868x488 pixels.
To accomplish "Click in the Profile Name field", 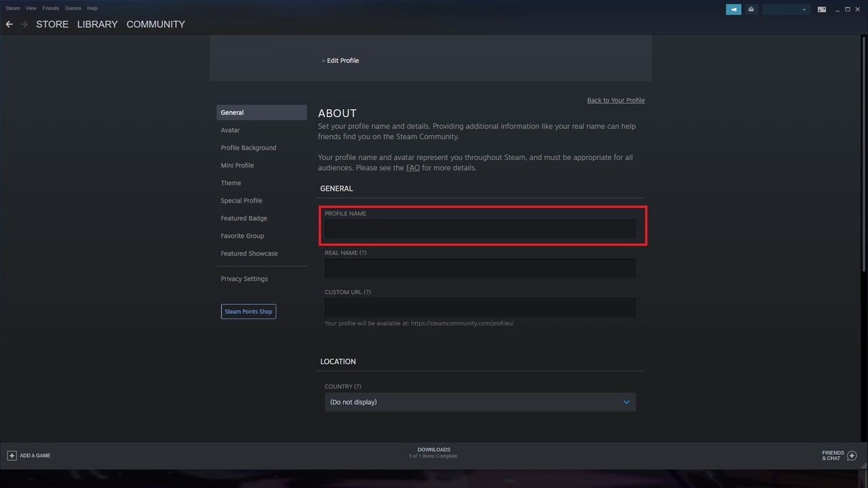I will [480, 229].
